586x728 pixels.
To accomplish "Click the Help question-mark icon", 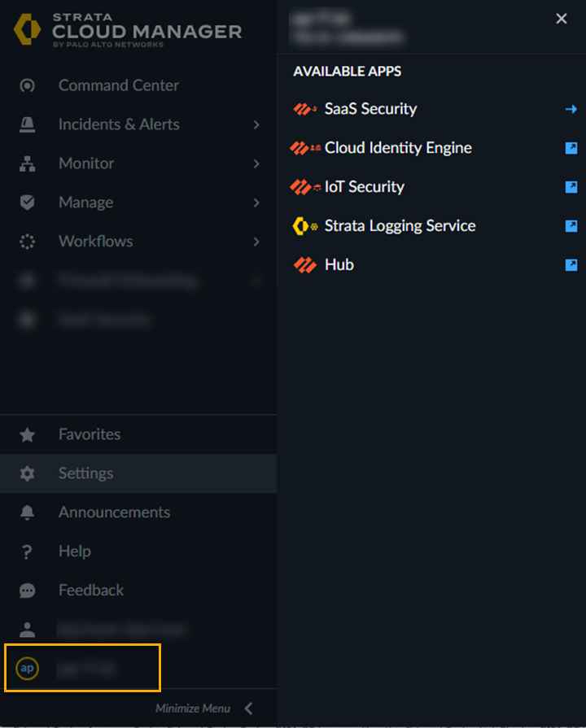I will pyautogui.click(x=28, y=551).
